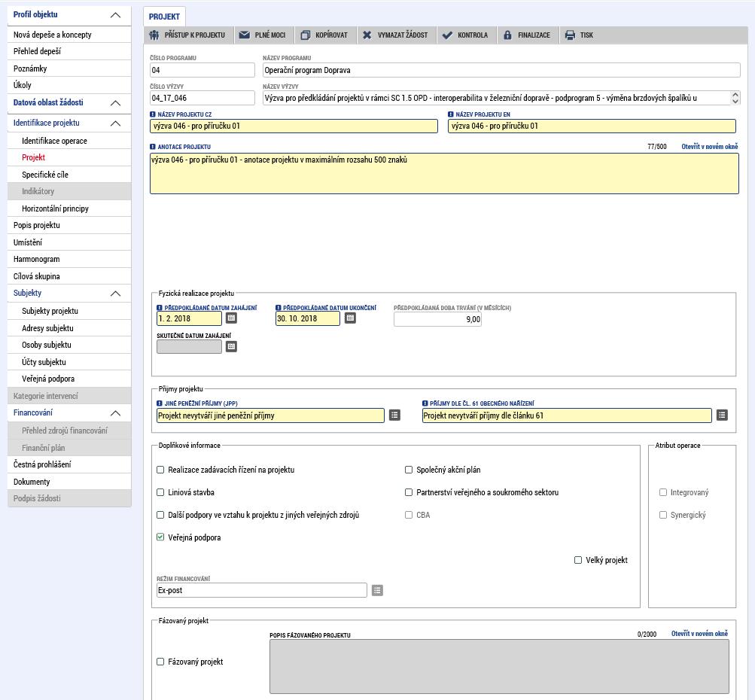Go to Specifické cíle
Image resolution: width=755 pixels, height=700 pixels.
(x=69, y=175)
